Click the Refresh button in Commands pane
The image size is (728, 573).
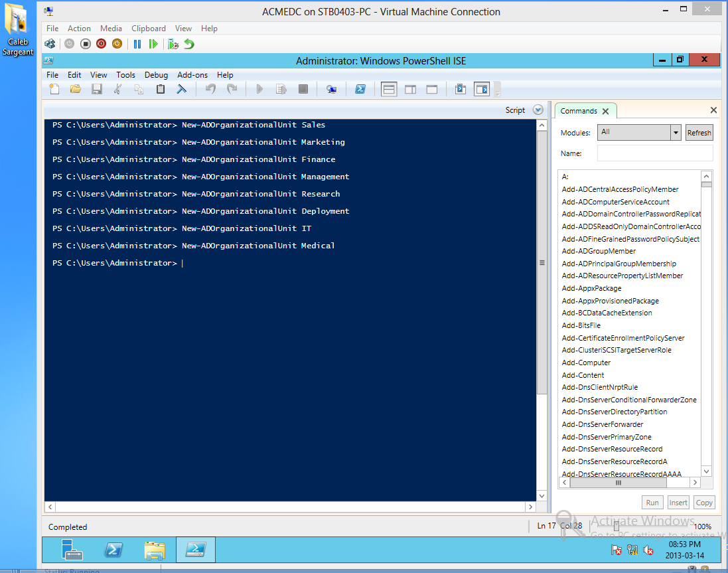pos(699,133)
